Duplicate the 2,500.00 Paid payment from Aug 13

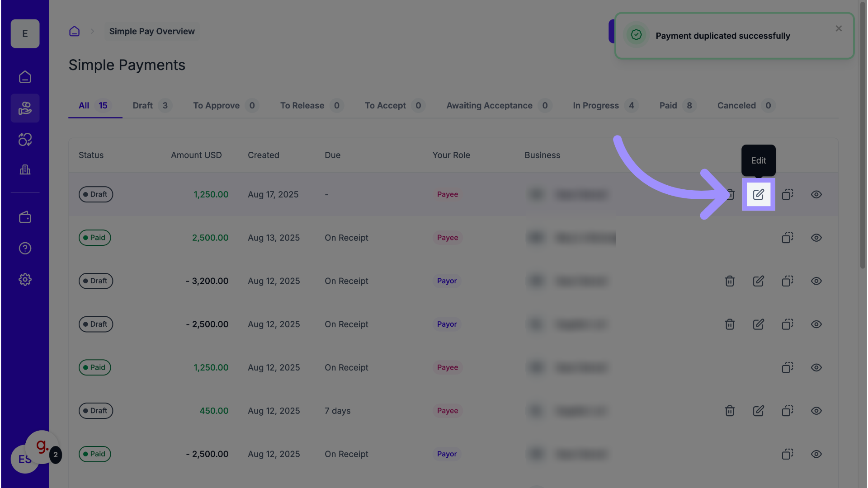(787, 238)
